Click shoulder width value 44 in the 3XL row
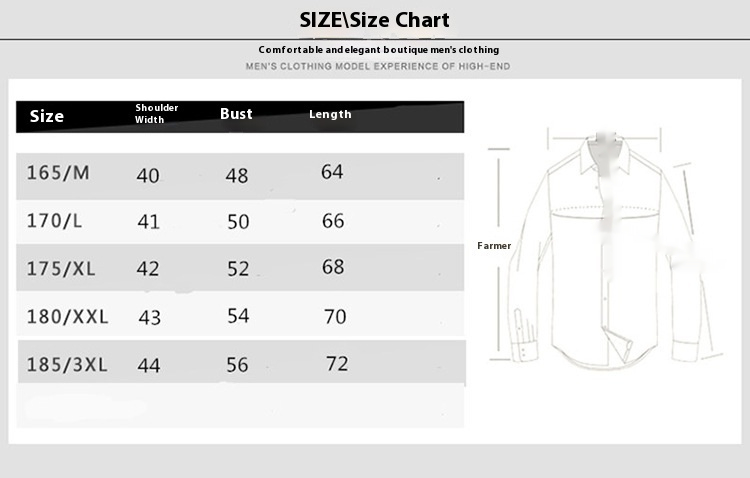This screenshot has width=750, height=478. 148,366
